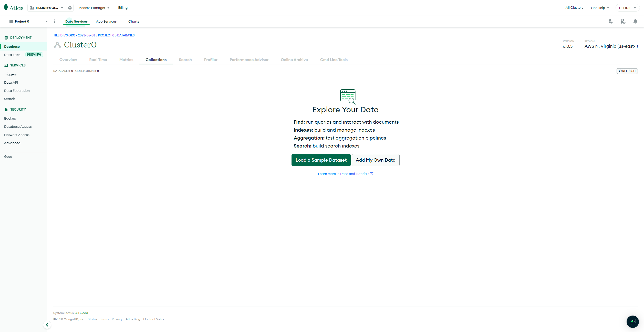Switch to the Charts tab
The height and width of the screenshot is (333, 644).
134,21
